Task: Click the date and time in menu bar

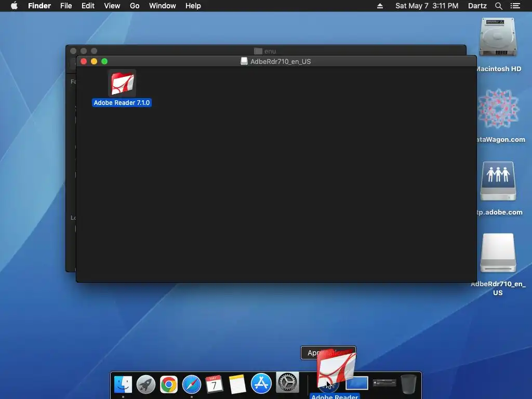Action: pyautogui.click(x=427, y=6)
